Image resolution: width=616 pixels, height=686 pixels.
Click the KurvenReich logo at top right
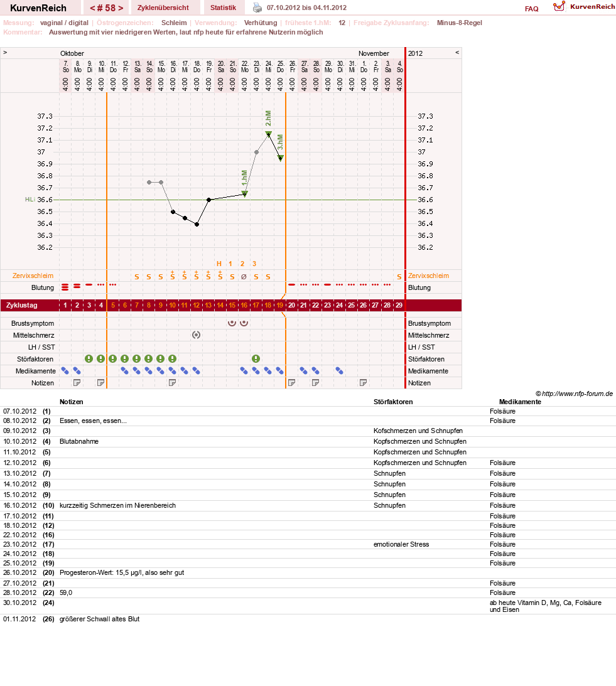[x=584, y=6]
